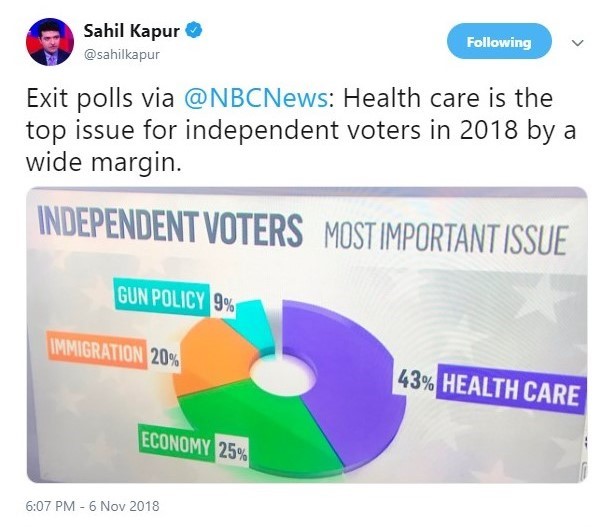Click the cyan Gun Policy pie slice
Image resolution: width=612 pixels, height=527 pixels.
256,326
